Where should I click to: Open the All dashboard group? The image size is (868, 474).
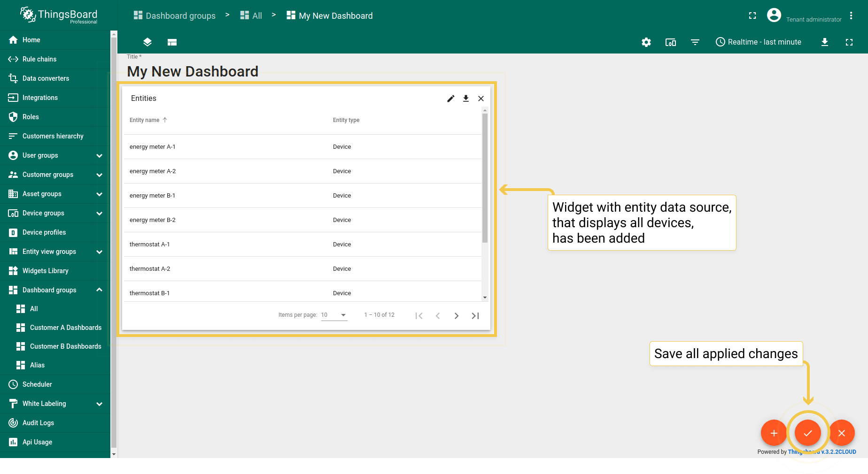click(55, 309)
